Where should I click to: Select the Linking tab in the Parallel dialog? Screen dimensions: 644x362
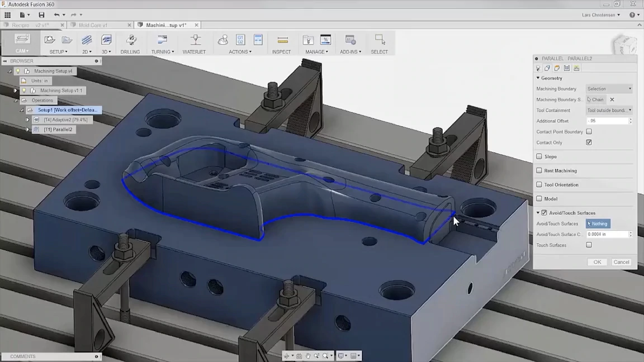[x=576, y=68]
